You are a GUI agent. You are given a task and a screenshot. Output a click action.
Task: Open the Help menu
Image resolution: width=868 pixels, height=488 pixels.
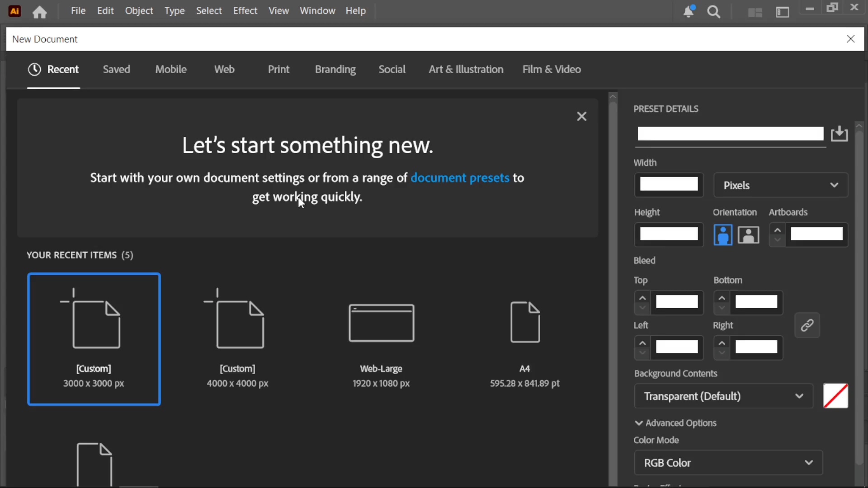[x=356, y=11]
